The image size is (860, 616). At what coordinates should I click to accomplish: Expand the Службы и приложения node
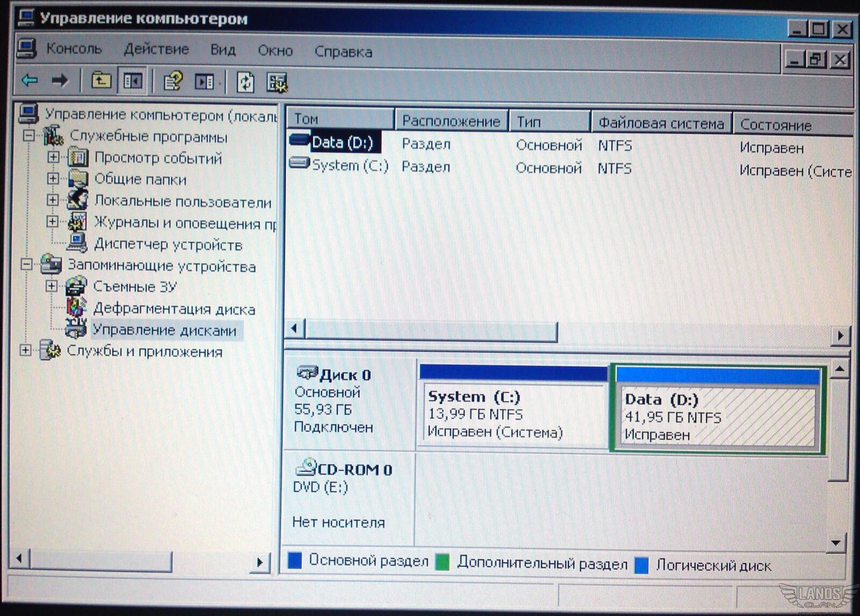pyautogui.click(x=25, y=350)
